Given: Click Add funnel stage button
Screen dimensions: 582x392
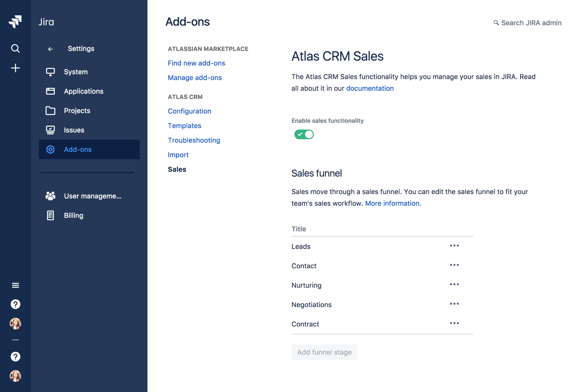Looking at the screenshot, I should (x=324, y=352).
